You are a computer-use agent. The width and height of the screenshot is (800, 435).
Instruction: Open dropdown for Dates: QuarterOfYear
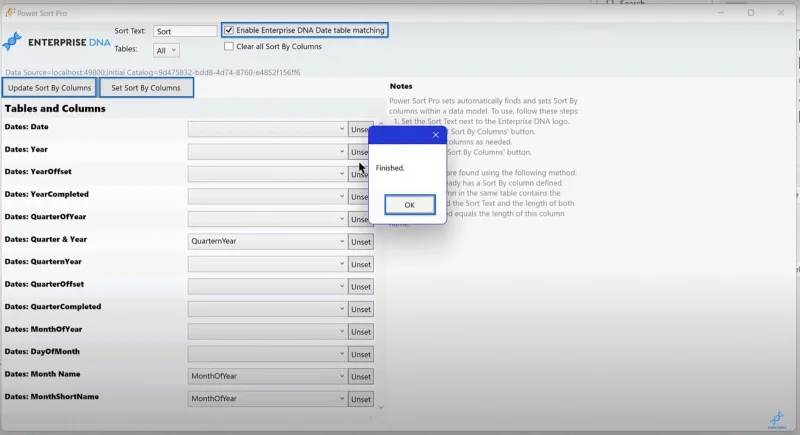pyautogui.click(x=267, y=219)
